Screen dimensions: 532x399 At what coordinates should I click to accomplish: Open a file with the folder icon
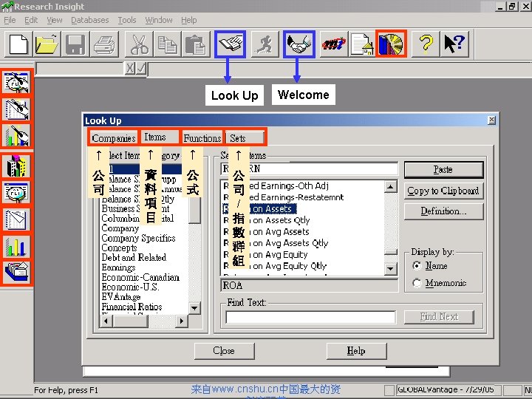(x=47, y=44)
